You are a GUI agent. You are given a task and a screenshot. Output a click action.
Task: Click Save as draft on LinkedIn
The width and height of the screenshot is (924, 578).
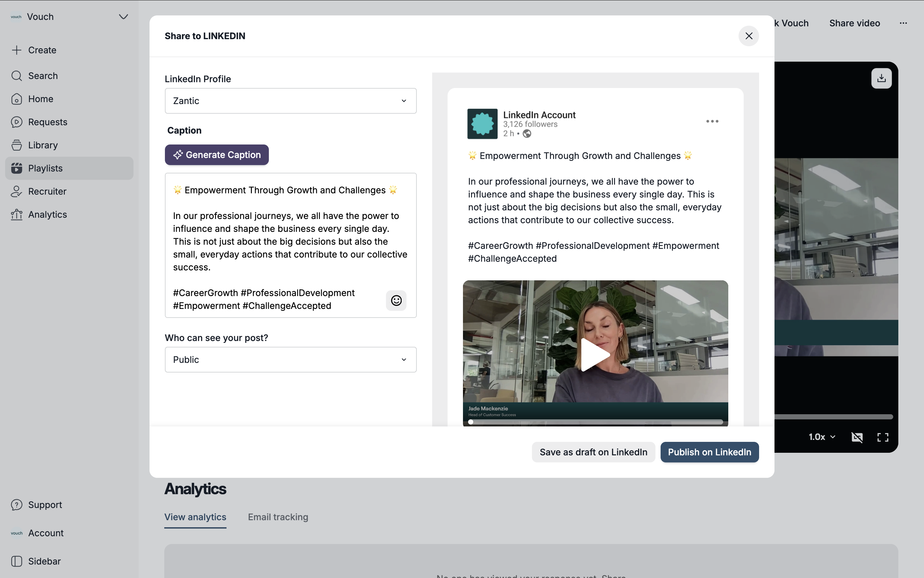(x=593, y=452)
